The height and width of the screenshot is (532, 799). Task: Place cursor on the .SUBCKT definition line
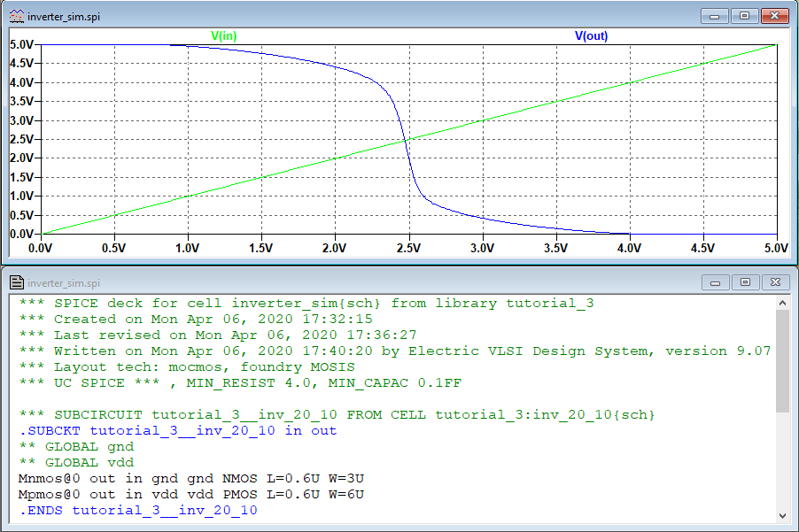[x=177, y=430]
